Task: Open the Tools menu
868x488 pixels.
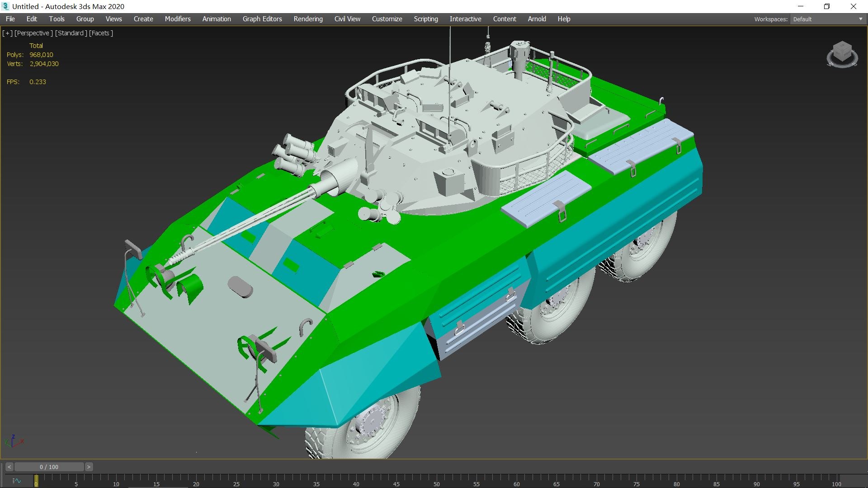Action: click(57, 19)
